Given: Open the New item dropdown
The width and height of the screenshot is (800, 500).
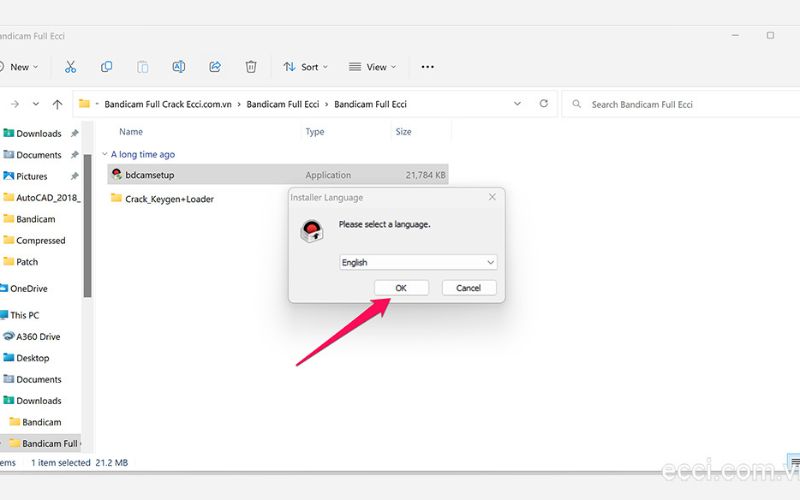Looking at the screenshot, I should click(19, 67).
